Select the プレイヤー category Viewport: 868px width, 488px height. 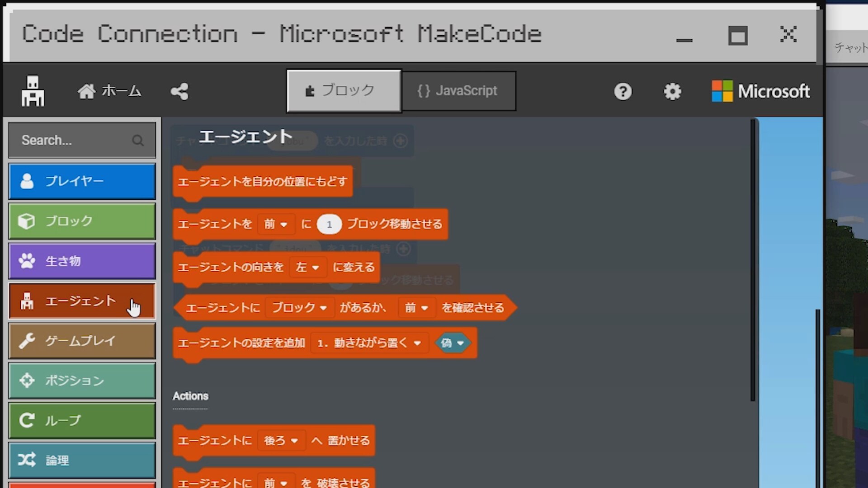coord(82,181)
